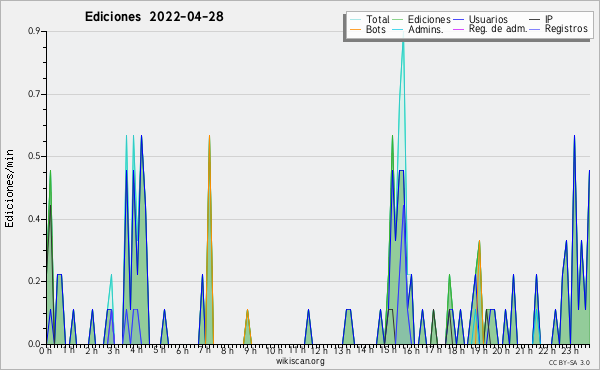Click the '0 h' x-axis label
Screen dimensions: 600x370
[45, 350]
